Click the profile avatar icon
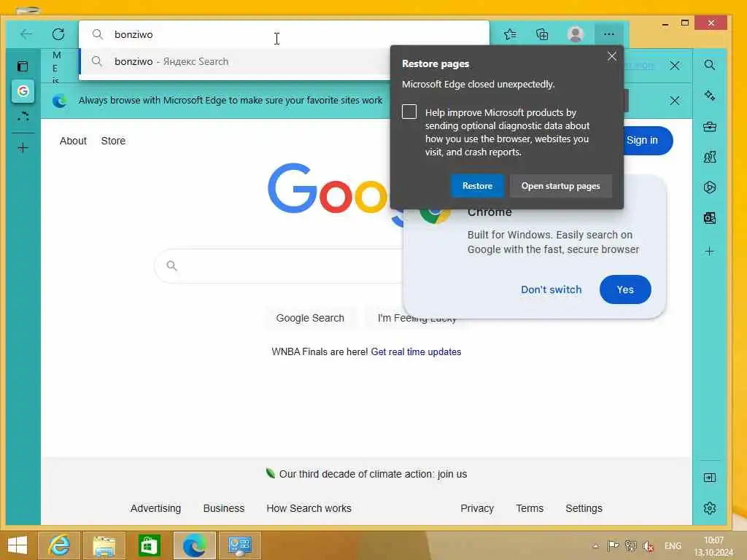This screenshot has width=747, height=560. point(576,34)
